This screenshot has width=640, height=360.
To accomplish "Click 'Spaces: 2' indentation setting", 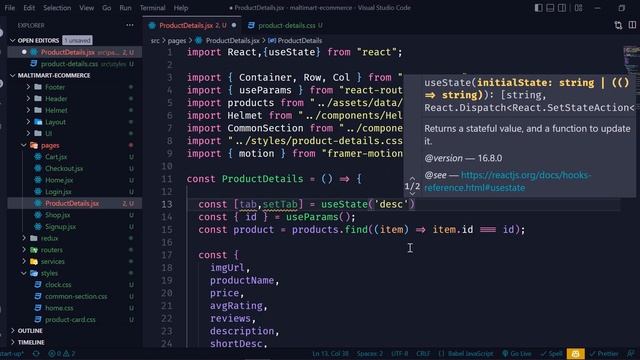I will click(x=370, y=354).
